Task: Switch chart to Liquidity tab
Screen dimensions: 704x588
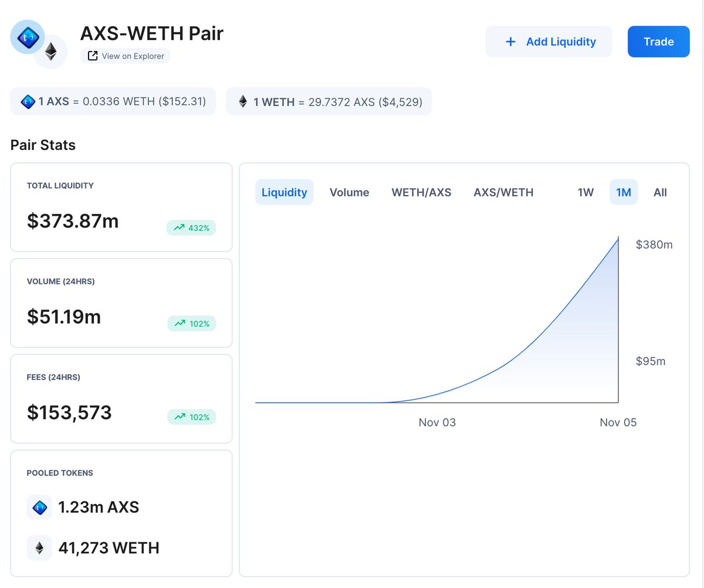Action: [x=285, y=192]
